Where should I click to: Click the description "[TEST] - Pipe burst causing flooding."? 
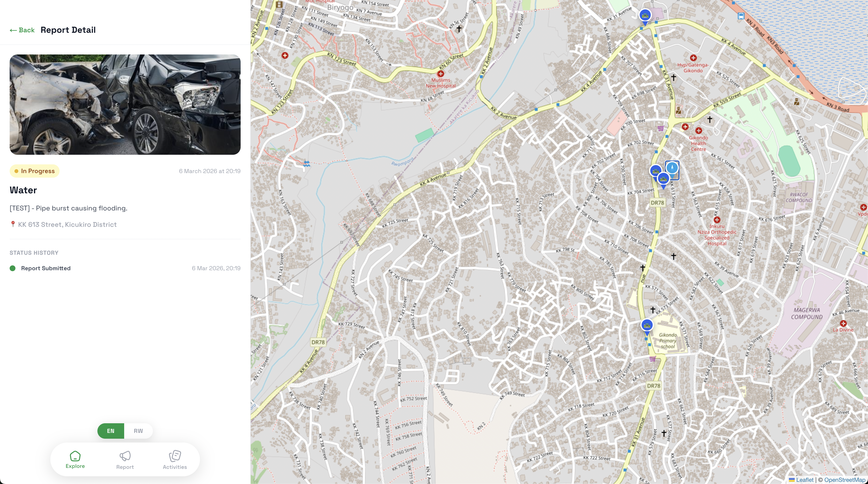tap(68, 208)
